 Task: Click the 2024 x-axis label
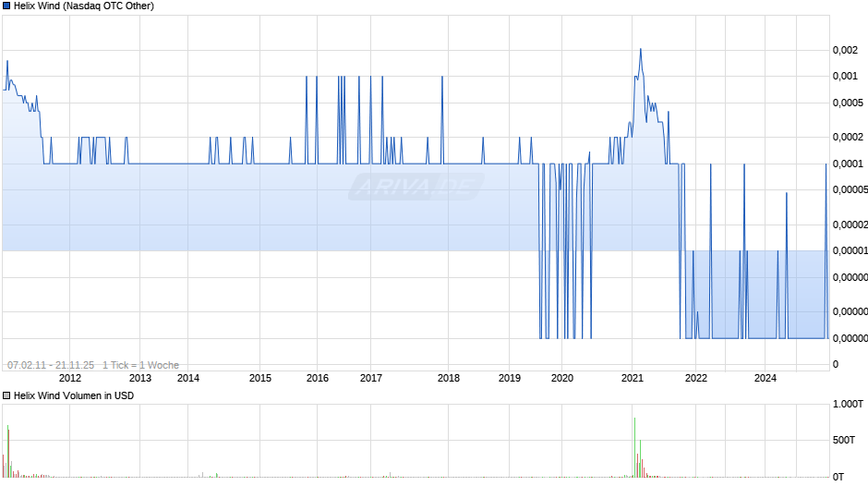click(765, 378)
